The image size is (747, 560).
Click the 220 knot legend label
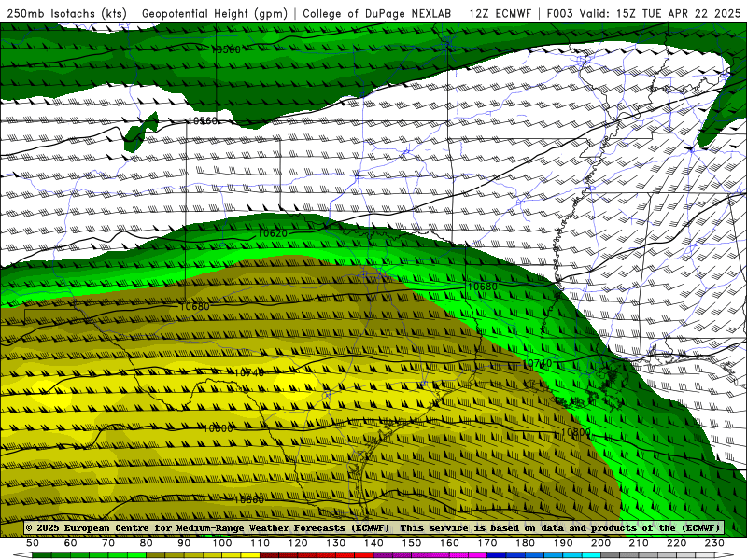coord(676,543)
